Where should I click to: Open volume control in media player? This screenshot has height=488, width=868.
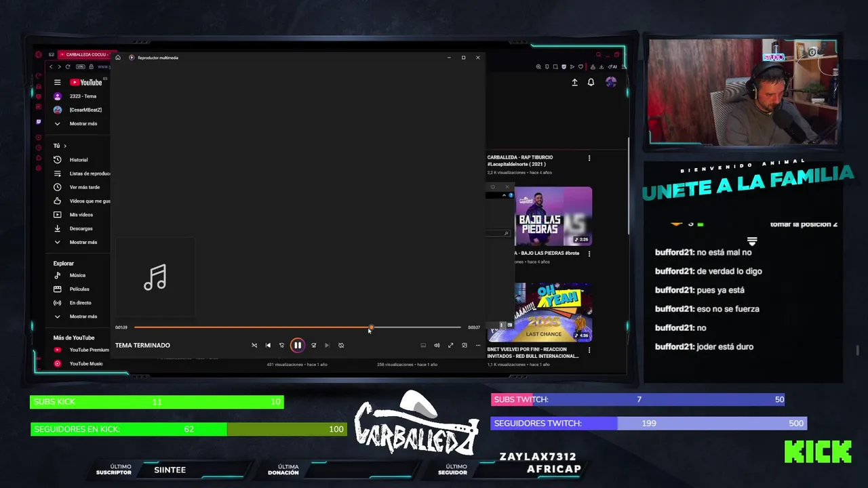pos(437,345)
